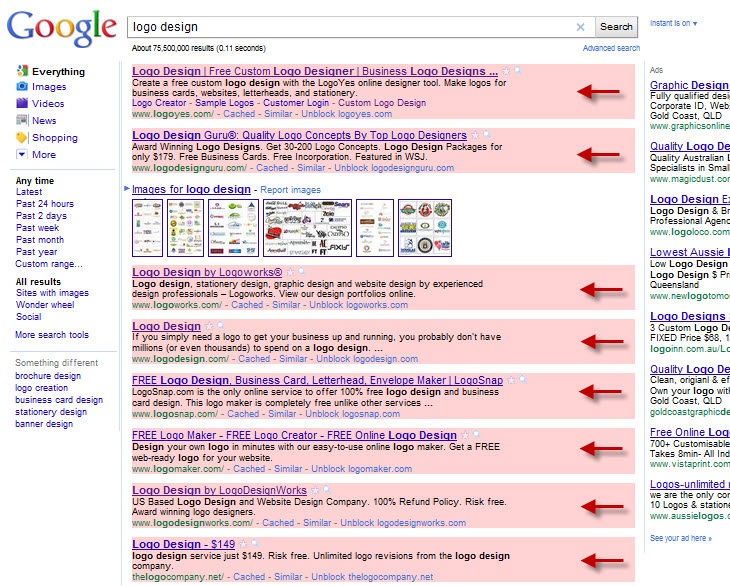
Task: Preview the LogoYes result with magnifier icon
Action: [x=518, y=71]
